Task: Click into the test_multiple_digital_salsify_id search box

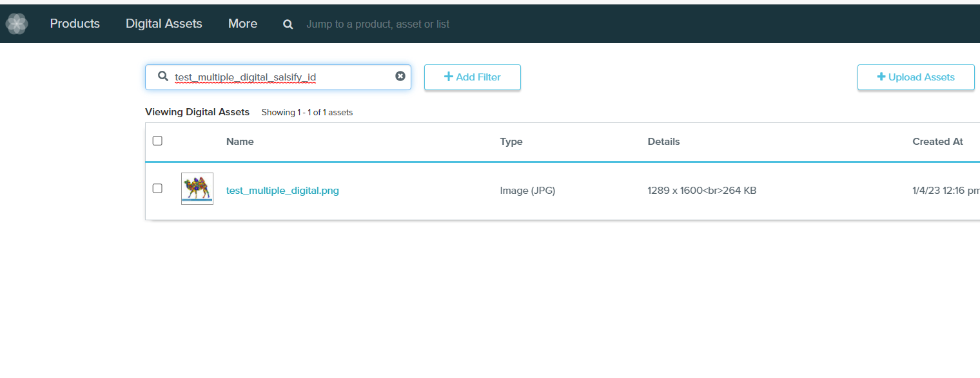Action: (277, 77)
